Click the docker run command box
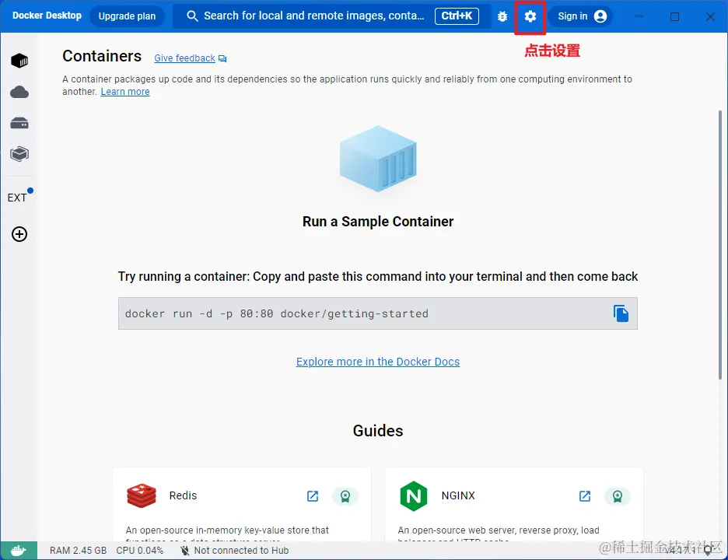728x560 pixels. click(377, 313)
